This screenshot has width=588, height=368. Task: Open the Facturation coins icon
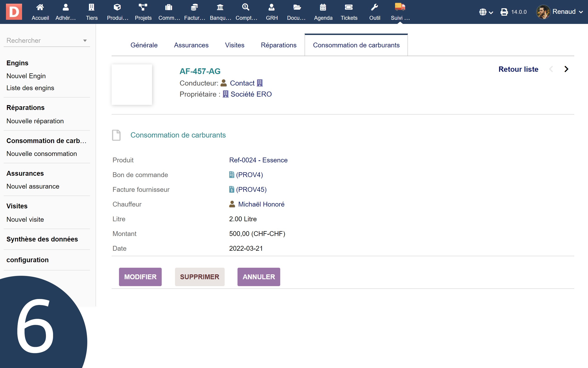[194, 7]
